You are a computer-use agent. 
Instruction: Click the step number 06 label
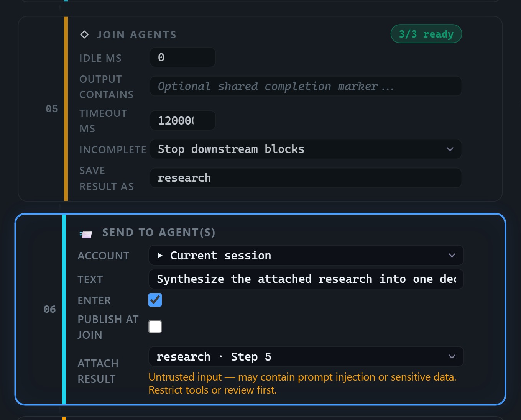[x=50, y=309]
